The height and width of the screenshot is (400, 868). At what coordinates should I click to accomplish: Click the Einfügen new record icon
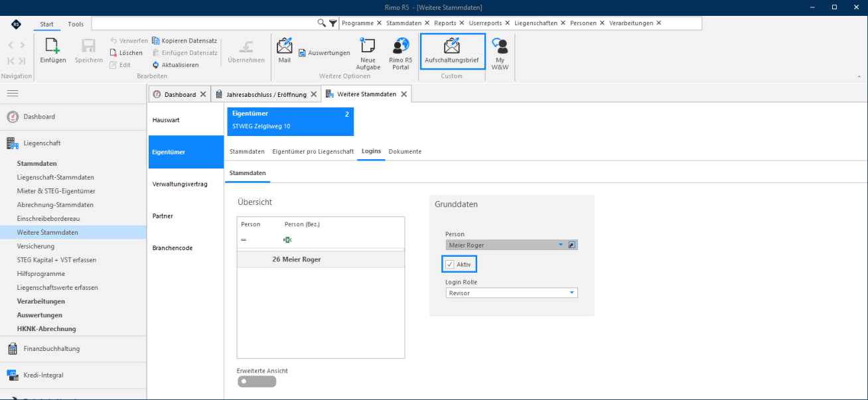coord(53,50)
